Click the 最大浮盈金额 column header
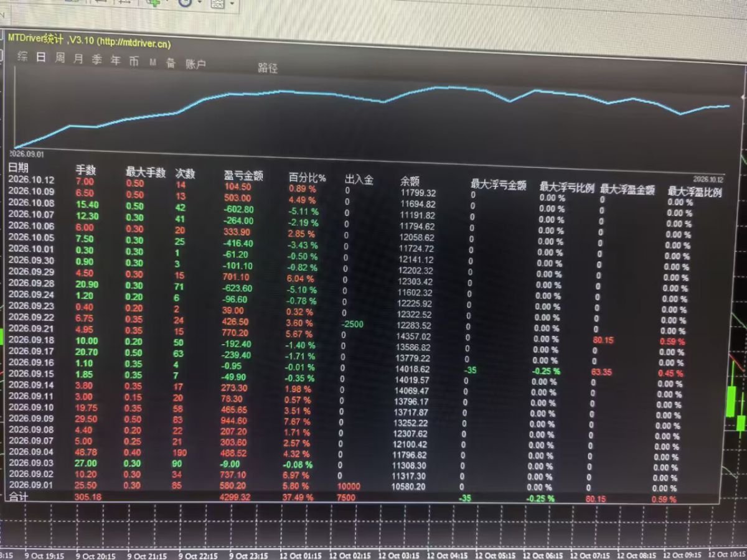 pos(627,189)
